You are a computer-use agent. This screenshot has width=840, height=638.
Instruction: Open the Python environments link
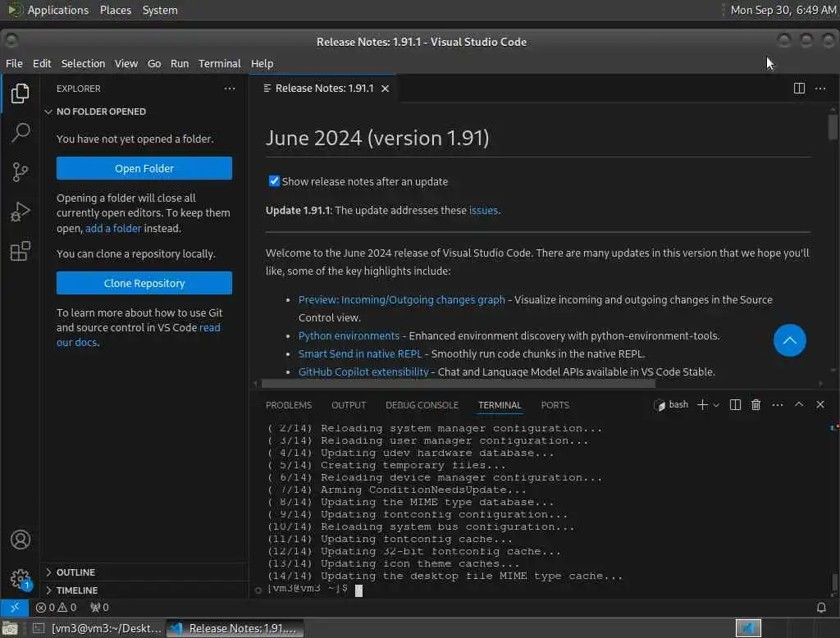click(349, 336)
